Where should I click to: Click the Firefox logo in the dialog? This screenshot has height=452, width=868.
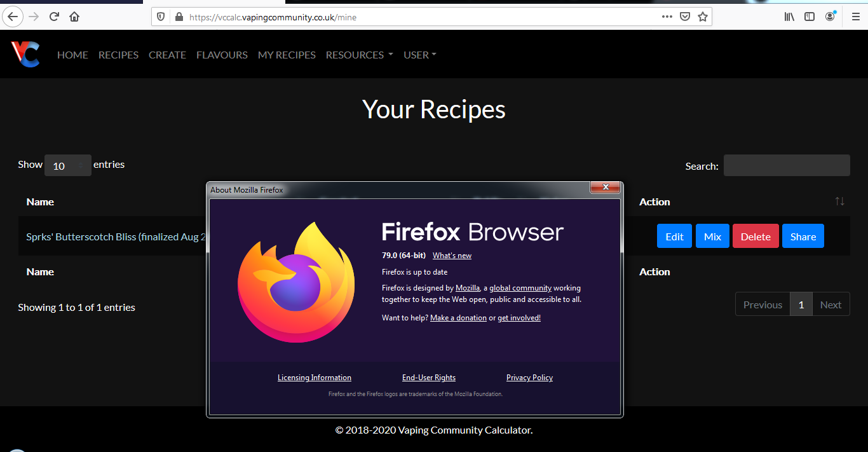(296, 282)
